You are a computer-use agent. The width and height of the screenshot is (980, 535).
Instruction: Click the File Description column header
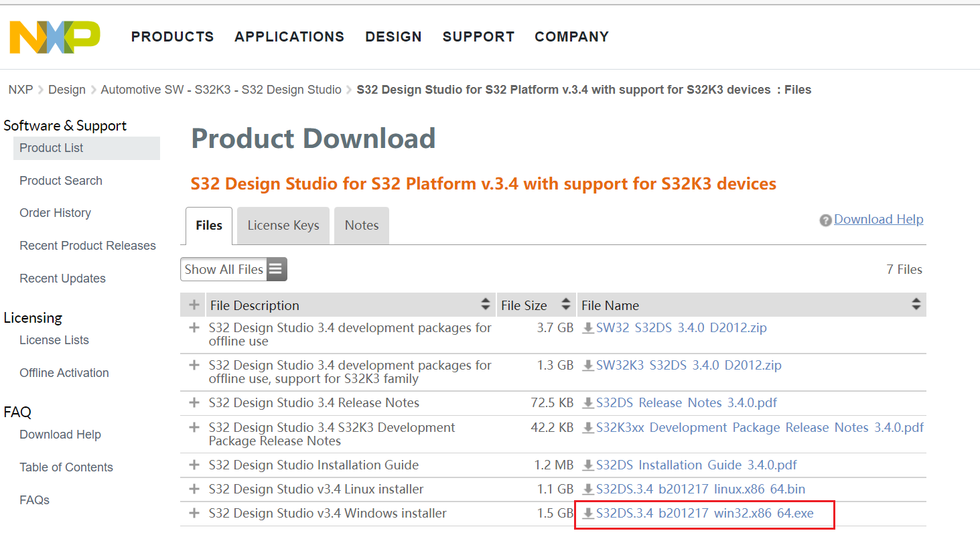pyautogui.click(x=350, y=305)
